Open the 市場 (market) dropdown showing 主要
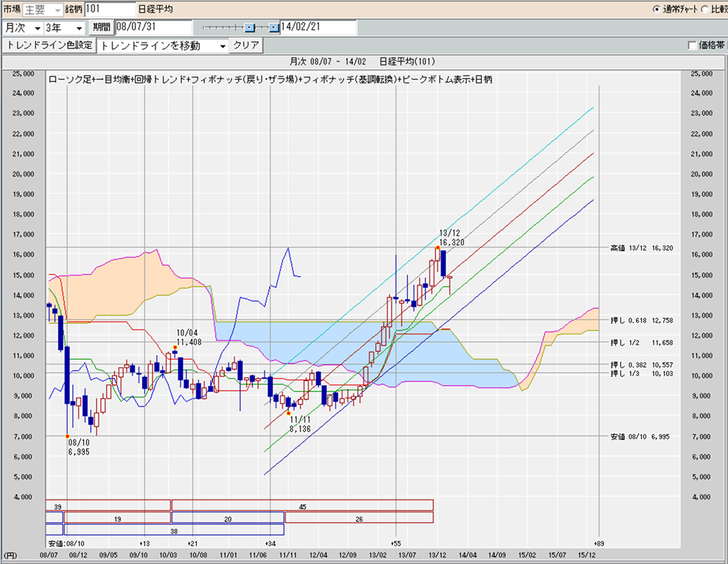This screenshot has height=564, width=728. click(x=42, y=9)
